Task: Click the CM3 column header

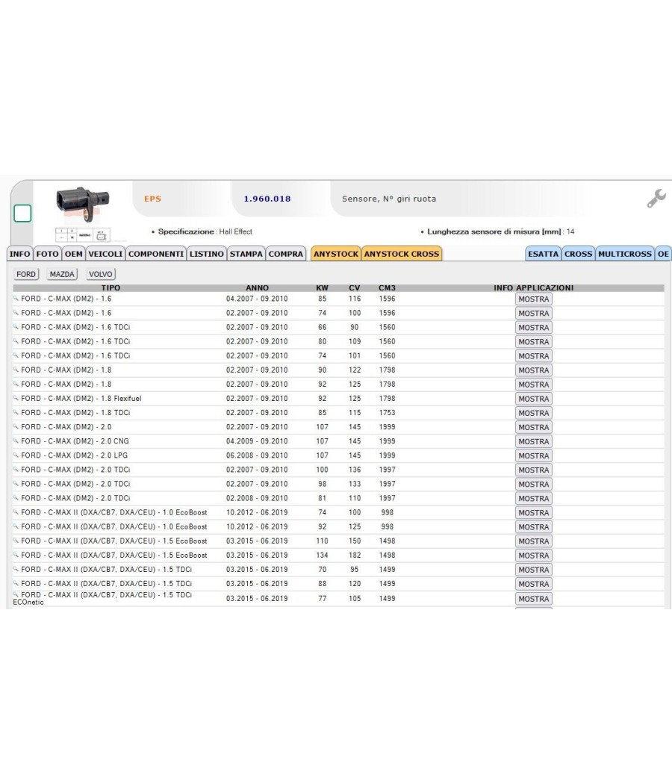Action: pos(387,288)
